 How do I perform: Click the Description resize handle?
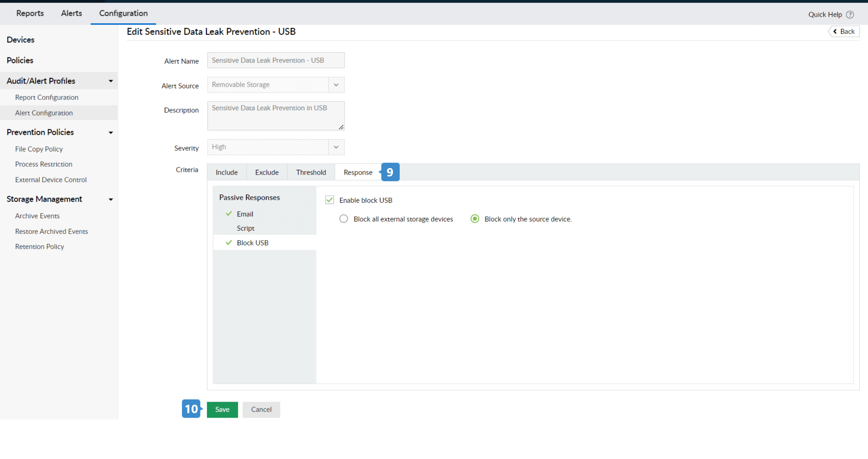341,127
